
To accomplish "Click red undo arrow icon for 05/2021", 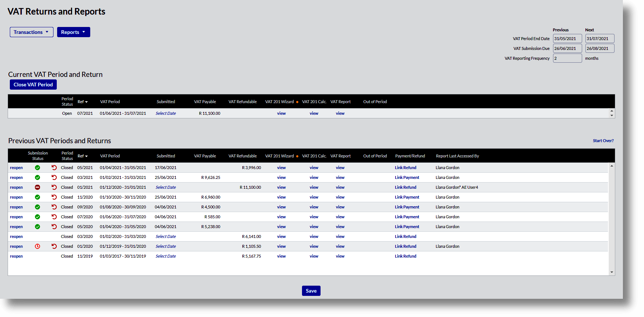I will pos(54,168).
